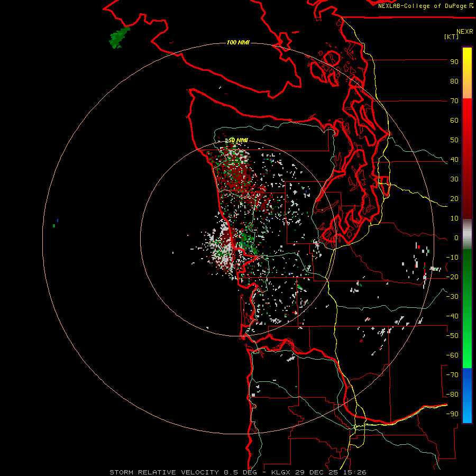Select the positive 10 scale value
Image resolution: width=476 pixels, height=476 pixels.
point(454,218)
